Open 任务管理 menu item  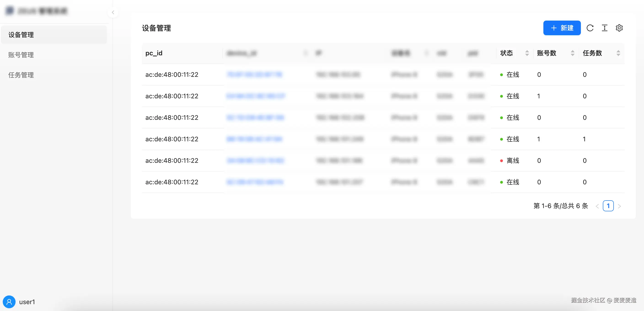[21, 75]
